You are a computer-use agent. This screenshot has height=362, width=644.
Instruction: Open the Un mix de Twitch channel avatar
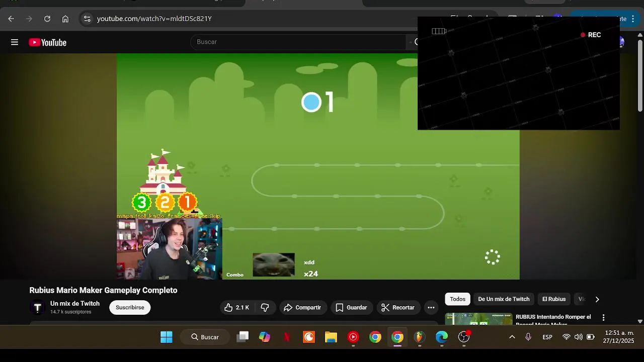click(37, 307)
